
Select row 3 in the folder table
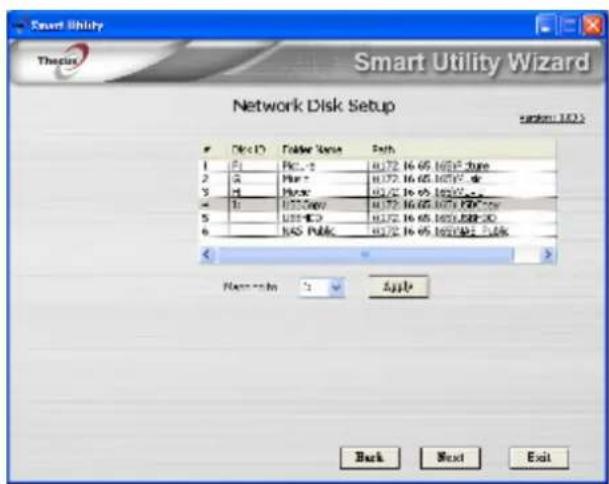378,192
